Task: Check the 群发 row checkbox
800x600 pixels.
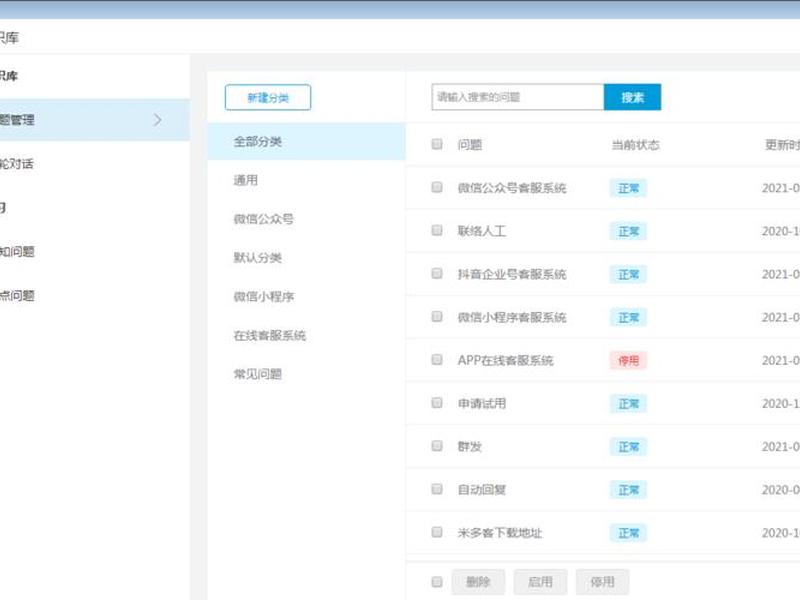Action: 437,446
